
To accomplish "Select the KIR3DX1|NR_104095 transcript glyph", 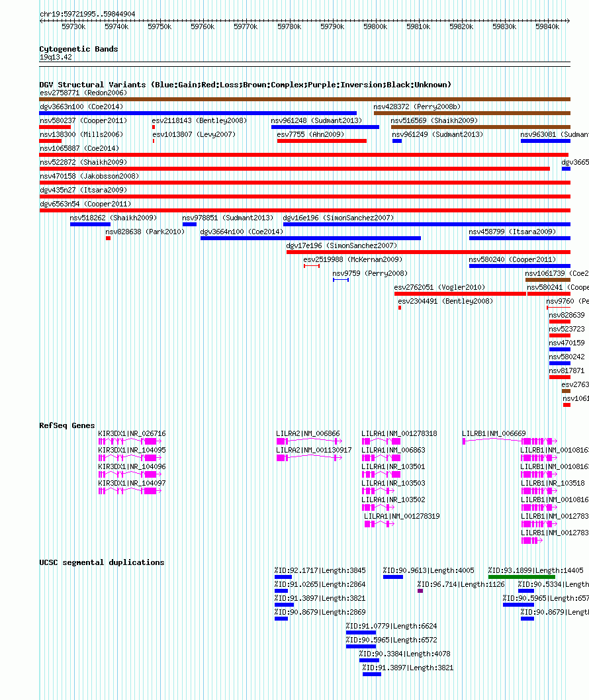I will tap(130, 458).
